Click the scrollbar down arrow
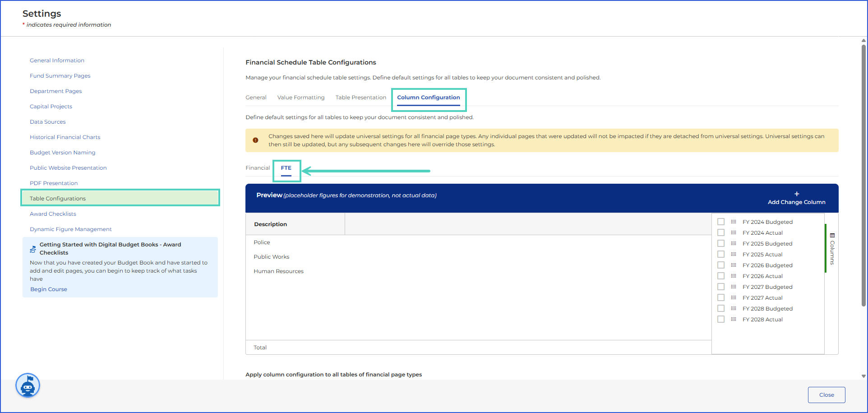Screen dimensions: 868x413 [x=863, y=376]
